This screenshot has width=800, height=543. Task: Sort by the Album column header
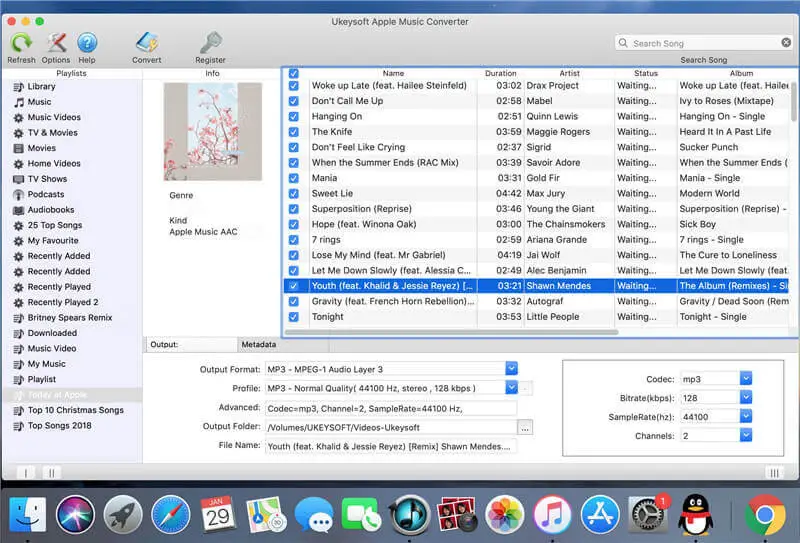pos(741,73)
